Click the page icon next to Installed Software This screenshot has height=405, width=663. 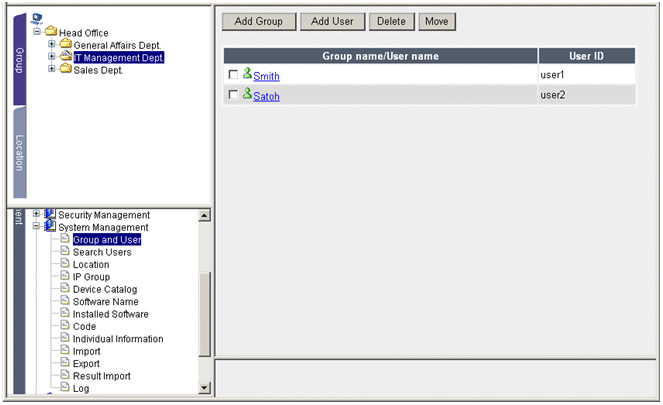65,313
